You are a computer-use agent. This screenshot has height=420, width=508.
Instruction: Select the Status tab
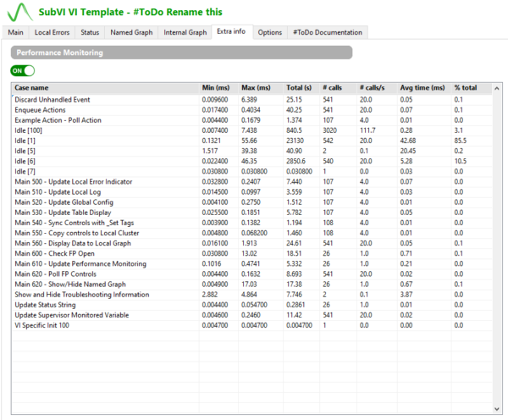pos(90,32)
